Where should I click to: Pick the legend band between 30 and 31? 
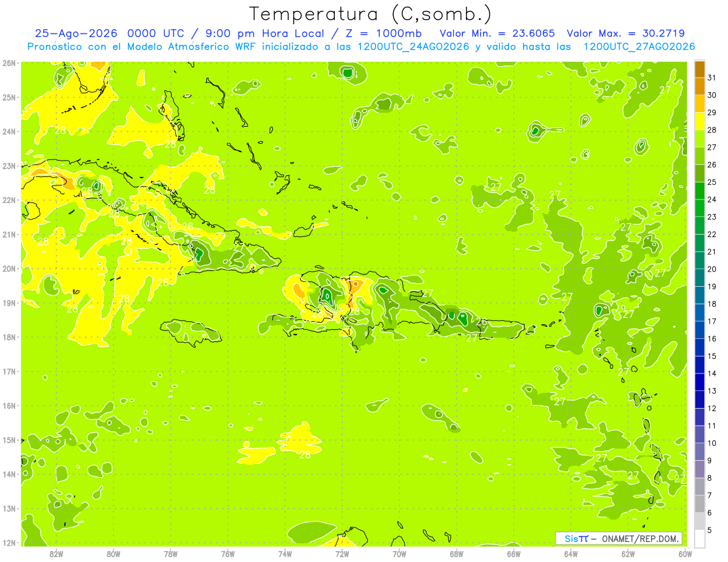click(x=699, y=87)
